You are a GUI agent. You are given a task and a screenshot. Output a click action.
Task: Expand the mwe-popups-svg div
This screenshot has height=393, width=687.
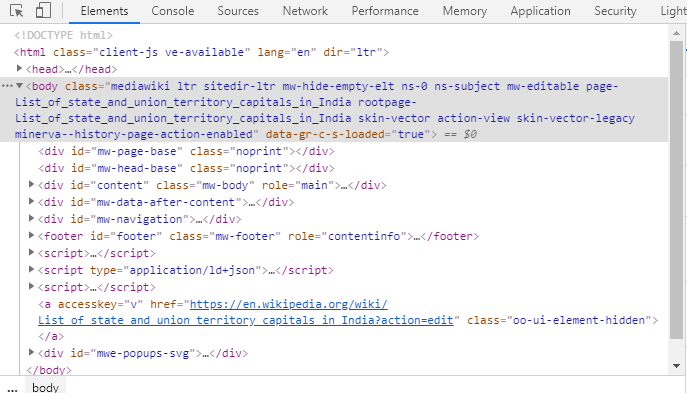click(x=31, y=352)
